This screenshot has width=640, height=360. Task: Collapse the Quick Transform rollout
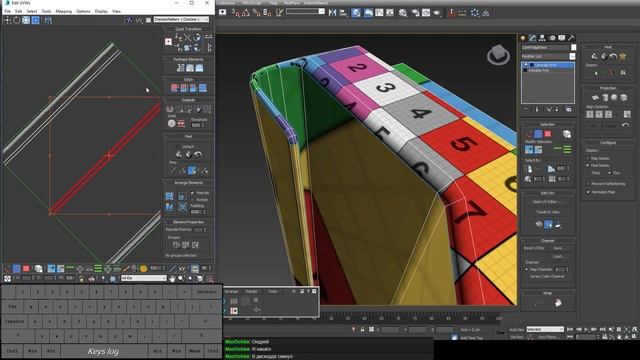click(x=189, y=29)
